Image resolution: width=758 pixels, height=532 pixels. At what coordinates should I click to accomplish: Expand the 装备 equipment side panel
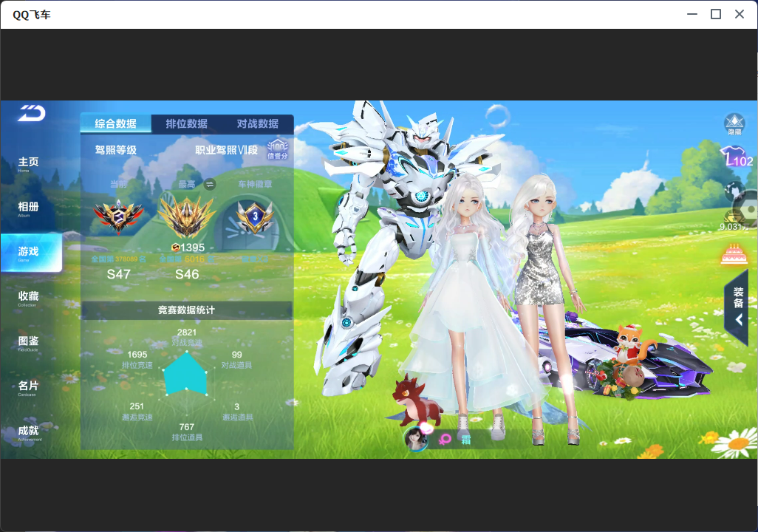pyautogui.click(x=737, y=307)
